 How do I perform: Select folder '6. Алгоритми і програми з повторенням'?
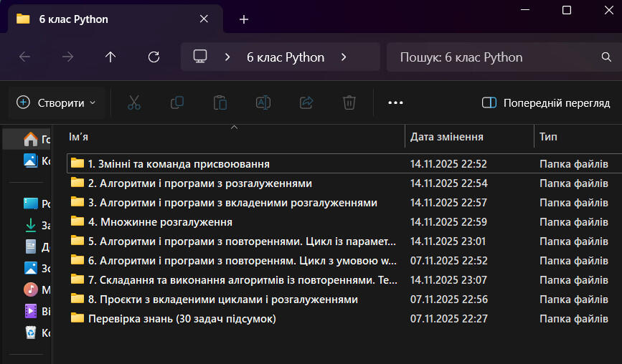(x=344, y=261)
